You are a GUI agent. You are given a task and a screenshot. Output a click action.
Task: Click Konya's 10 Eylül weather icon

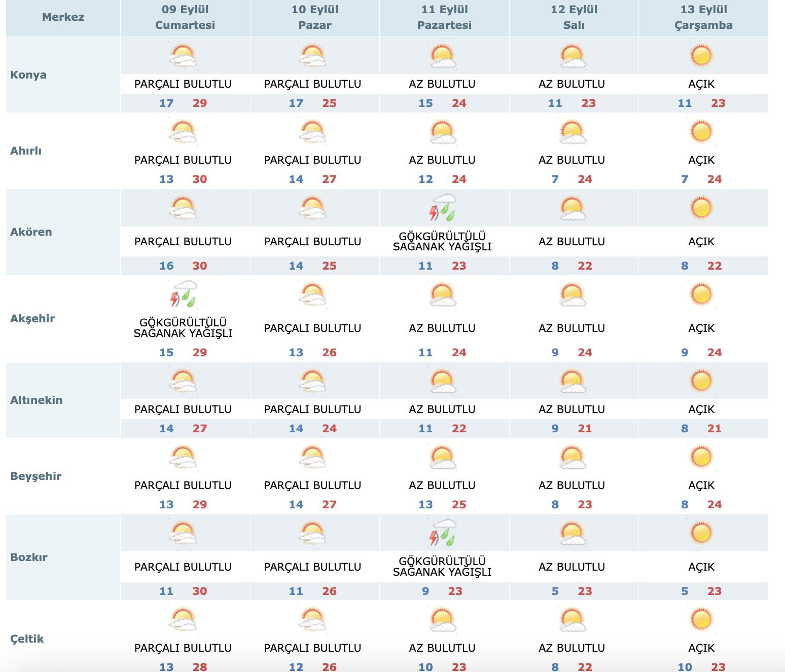pos(313,56)
